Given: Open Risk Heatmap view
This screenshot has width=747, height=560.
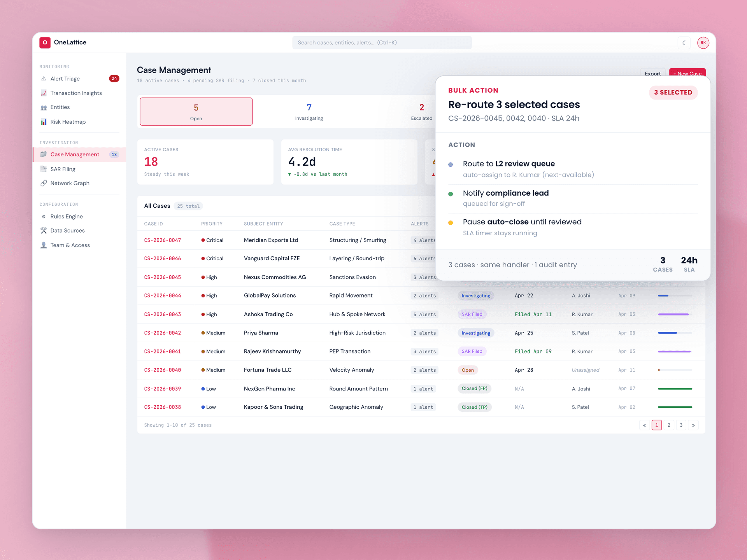Looking at the screenshot, I should pyautogui.click(x=79, y=122).
